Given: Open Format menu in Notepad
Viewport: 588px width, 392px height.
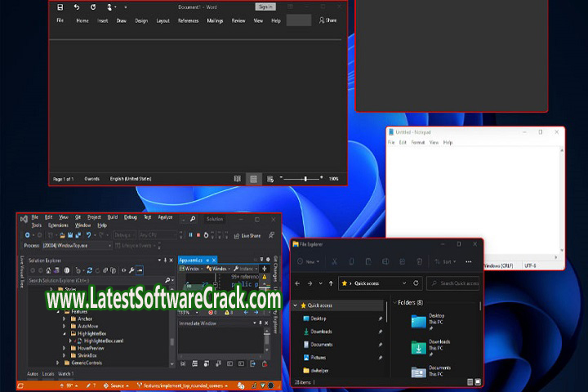Looking at the screenshot, I should [x=418, y=143].
